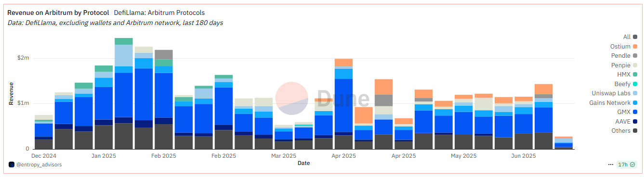Screen dimensions: 644x177
Task: Toggle the Pendle legend entry
Action: click(x=625, y=56)
